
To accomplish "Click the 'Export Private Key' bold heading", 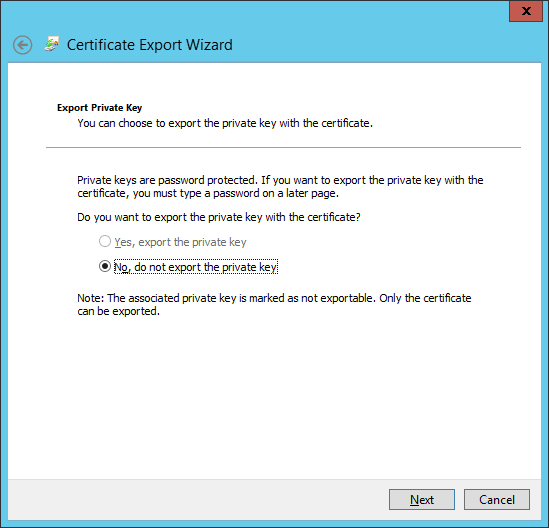I will 99,107.
